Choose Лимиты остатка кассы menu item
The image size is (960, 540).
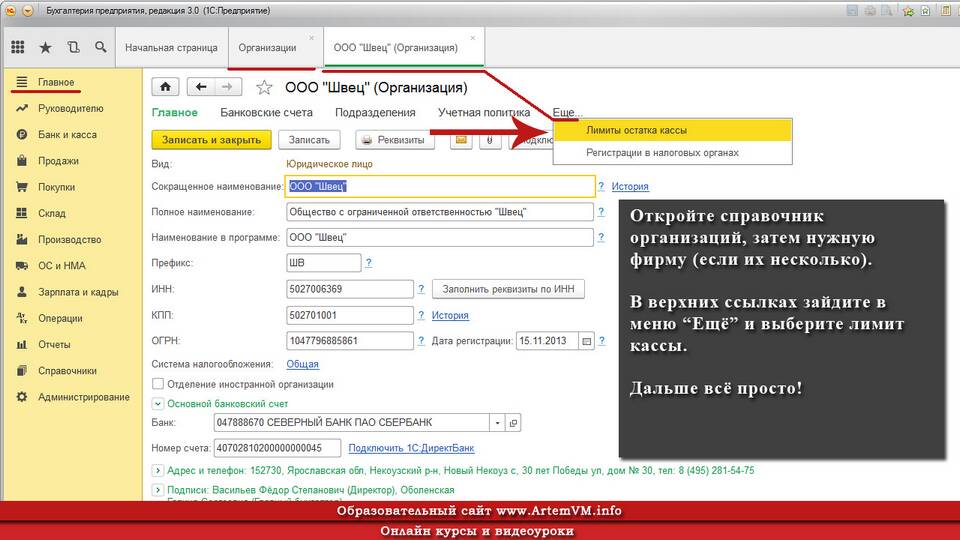(672, 130)
